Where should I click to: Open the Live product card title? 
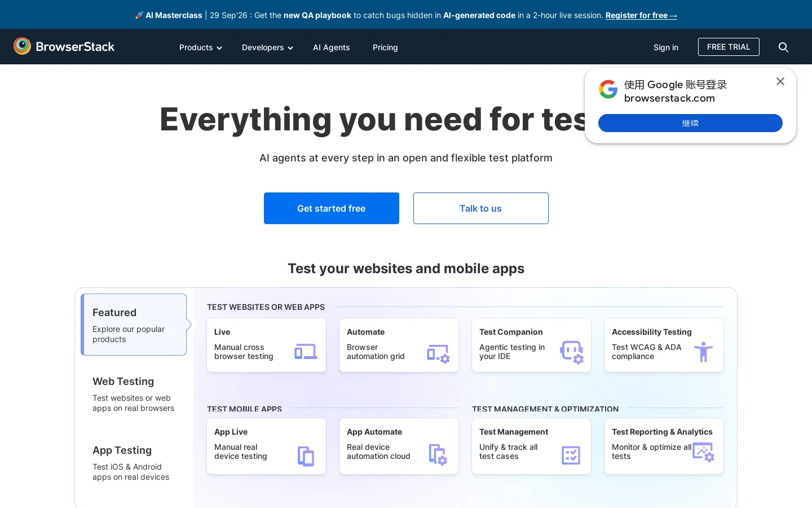pos(222,332)
